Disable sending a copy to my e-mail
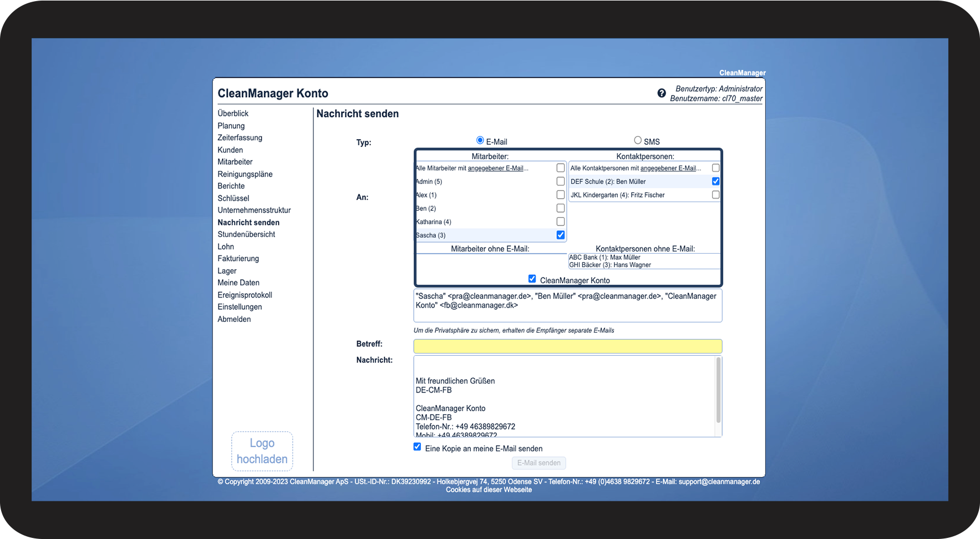The image size is (980, 539). [417, 447]
